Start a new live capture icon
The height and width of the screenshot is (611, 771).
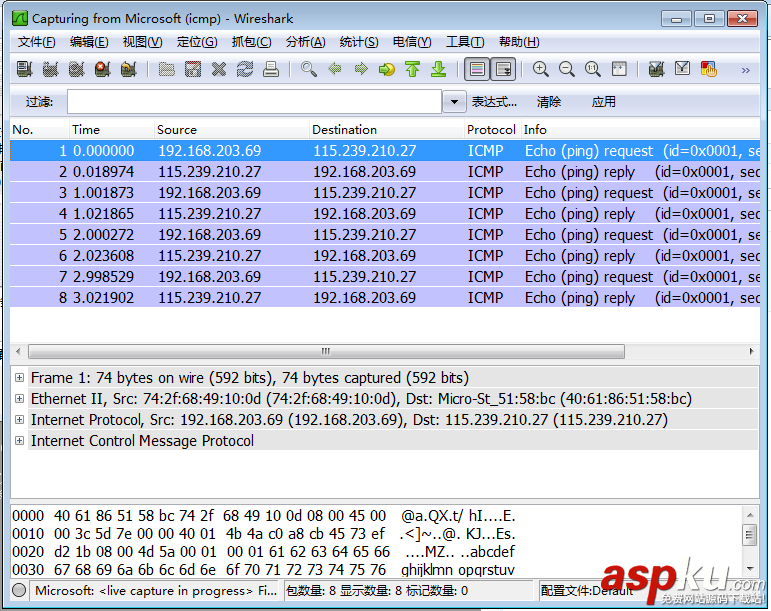pyautogui.click(x=76, y=69)
